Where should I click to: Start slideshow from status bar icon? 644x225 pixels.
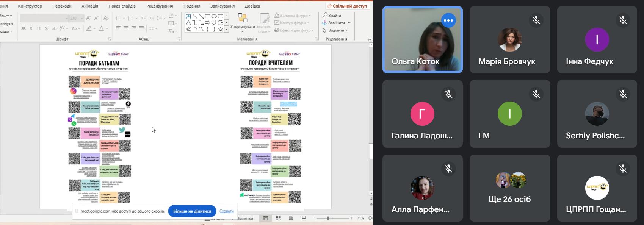(304, 218)
